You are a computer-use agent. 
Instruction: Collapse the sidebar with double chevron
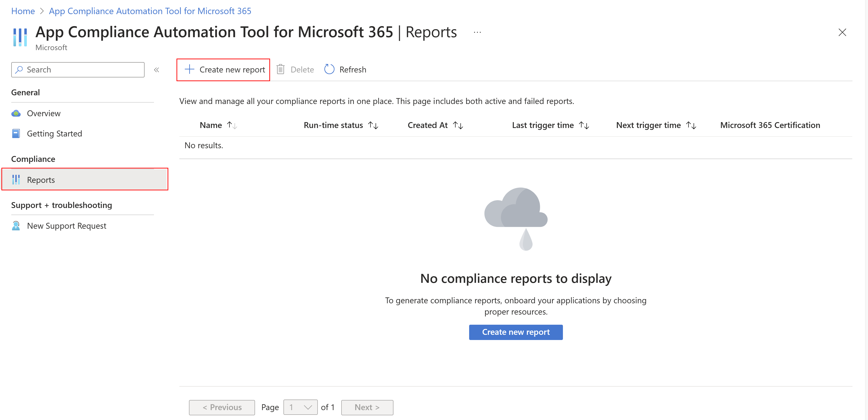click(x=156, y=70)
